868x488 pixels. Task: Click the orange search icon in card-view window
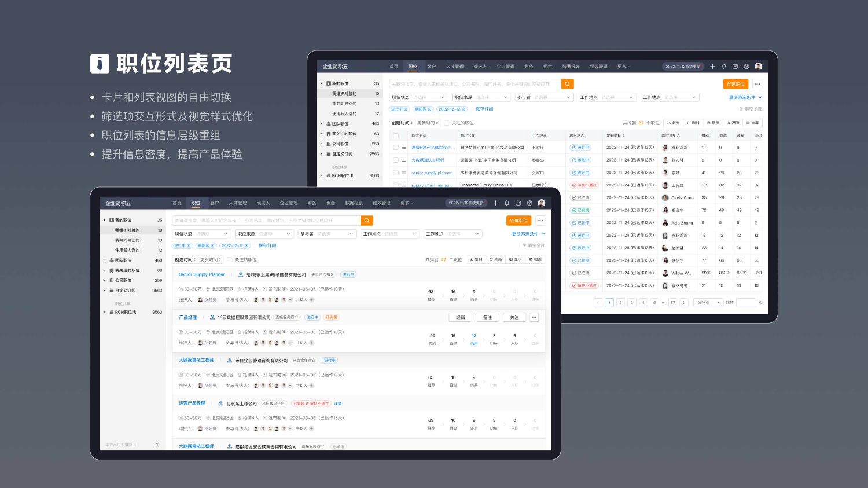[x=367, y=221]
